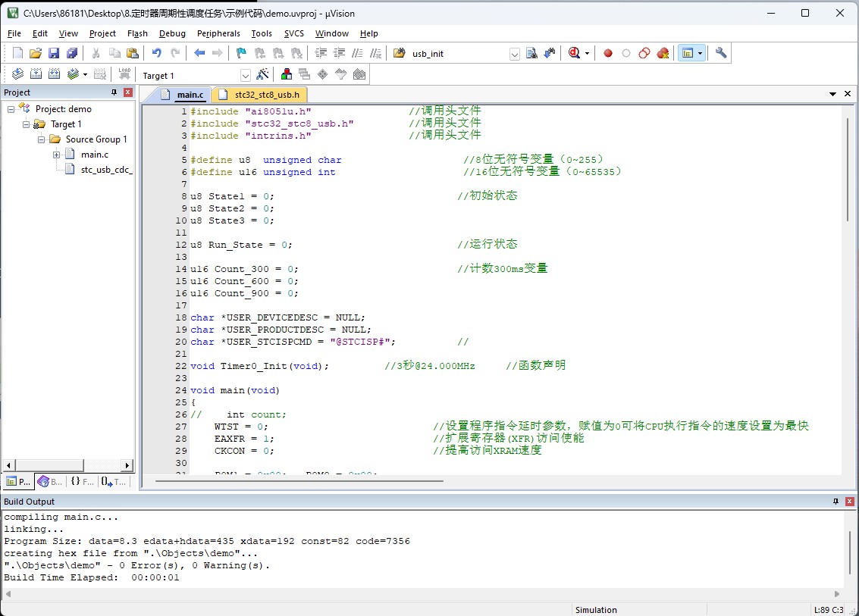The height and width of the screenshot is (616, 859).
Task: Collapse the Source Group 1 folder
Action: 42,139
